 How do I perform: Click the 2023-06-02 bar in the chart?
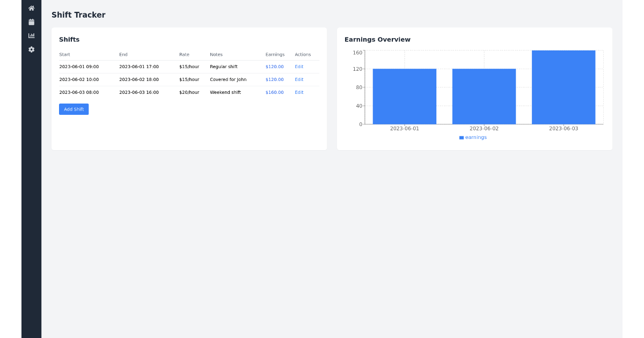point(484,97)
